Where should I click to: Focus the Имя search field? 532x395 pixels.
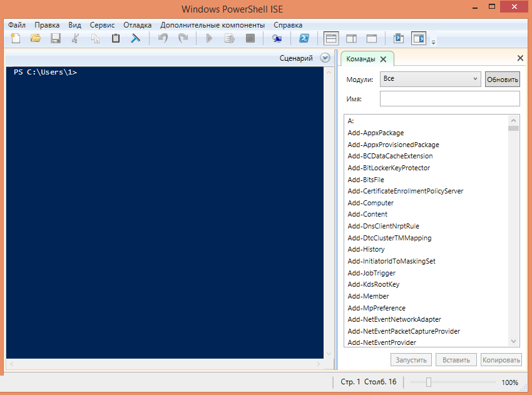449,99
